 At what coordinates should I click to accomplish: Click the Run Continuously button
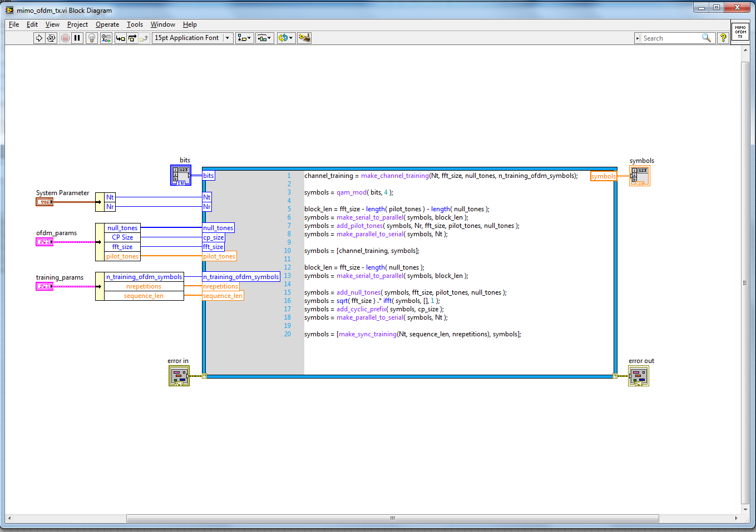click(51, 38)
